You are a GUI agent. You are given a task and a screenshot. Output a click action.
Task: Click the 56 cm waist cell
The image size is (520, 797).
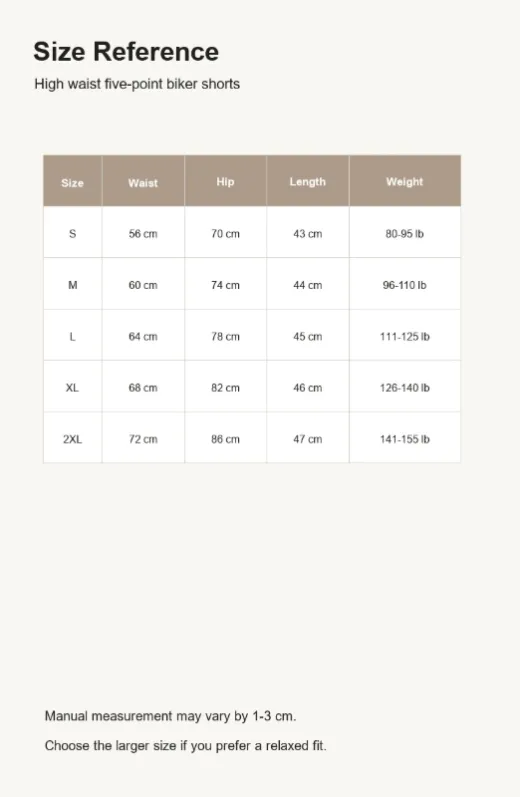tap(143, 234)
